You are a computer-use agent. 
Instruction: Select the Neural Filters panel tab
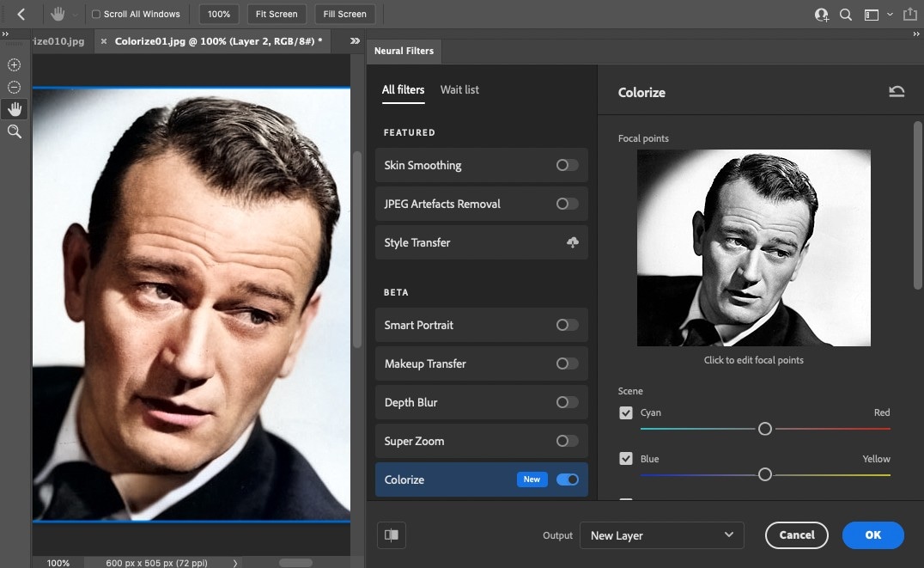click(x=404, y=52)
